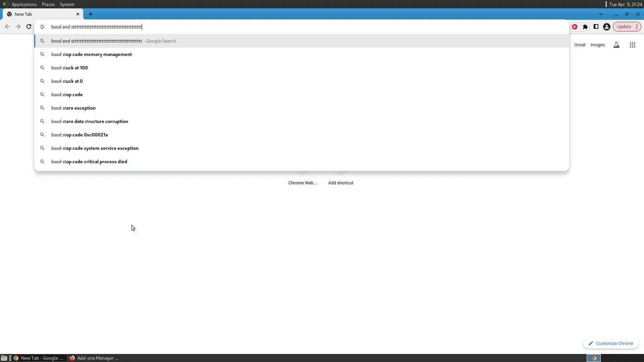Open a new tab with plus
644x362 pixels.
[91, 14]
